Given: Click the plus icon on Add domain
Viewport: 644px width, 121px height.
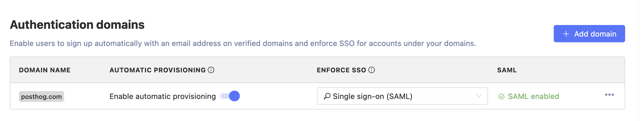Looking at the screenshot, I should (x=566, y=34).
